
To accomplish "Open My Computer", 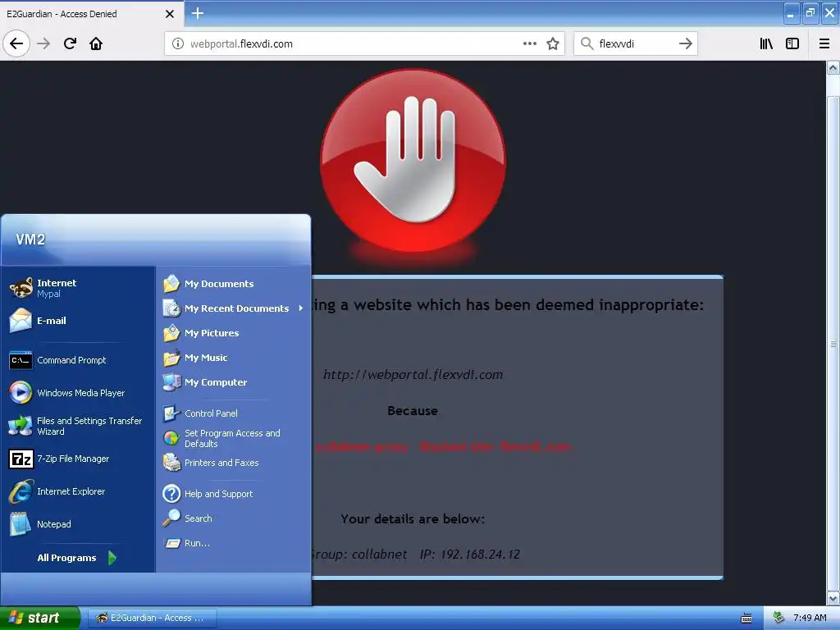I will pos(233,382).
